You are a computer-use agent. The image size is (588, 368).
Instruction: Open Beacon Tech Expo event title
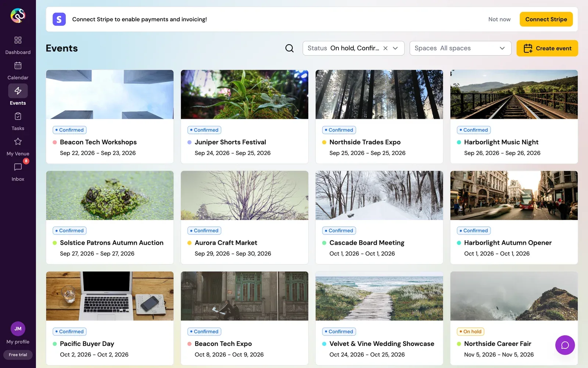pos(223,344)
